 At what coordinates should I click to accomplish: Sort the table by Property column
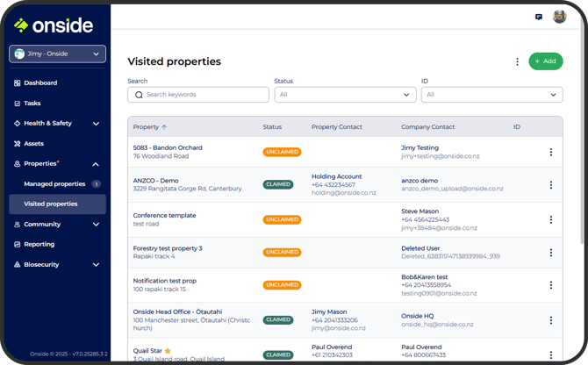[150, 127]
